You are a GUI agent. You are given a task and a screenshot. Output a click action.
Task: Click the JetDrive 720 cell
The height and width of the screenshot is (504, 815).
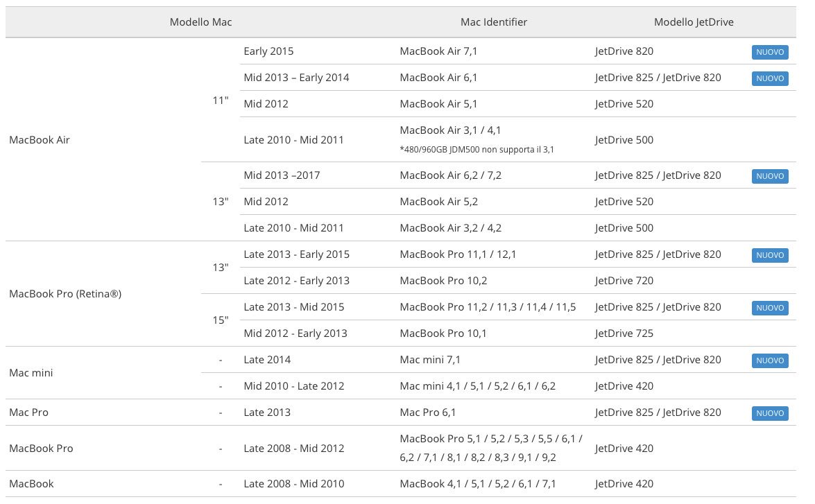tap(624, 281)
